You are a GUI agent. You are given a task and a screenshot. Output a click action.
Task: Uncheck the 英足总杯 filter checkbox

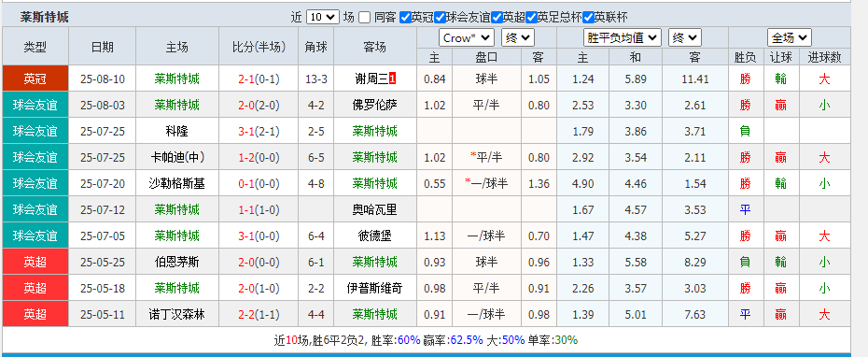[x=532, y=17]
